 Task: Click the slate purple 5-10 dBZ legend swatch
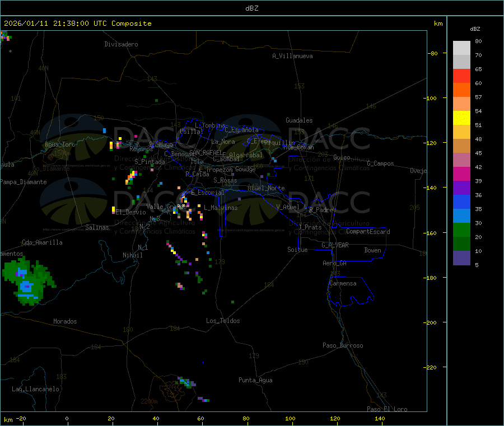tap(461, 258)
